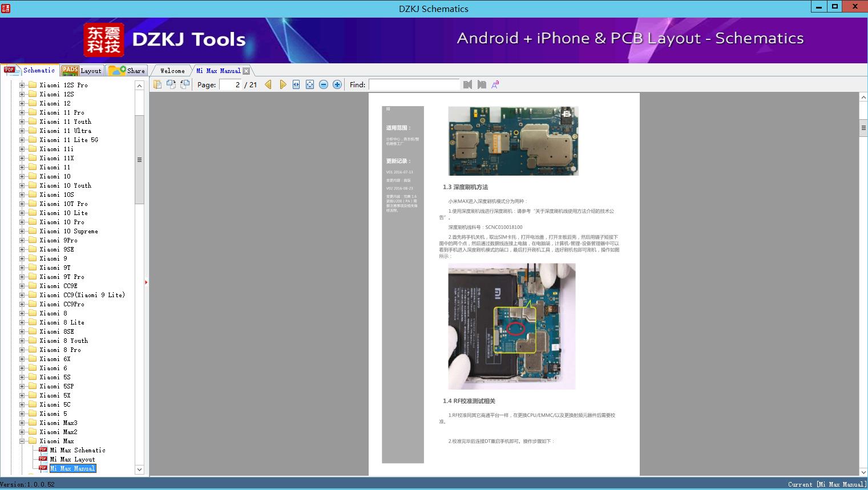868x490 pixels.
Task: Go to the next page arrow
Action: point(282,84)
